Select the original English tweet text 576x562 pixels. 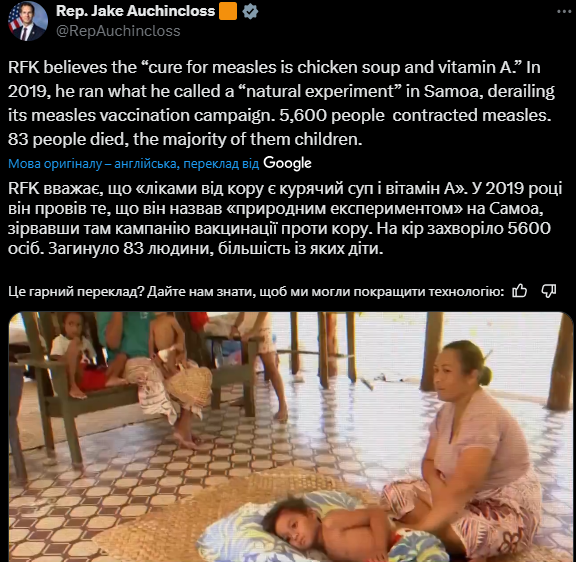[x=281, y=103]
